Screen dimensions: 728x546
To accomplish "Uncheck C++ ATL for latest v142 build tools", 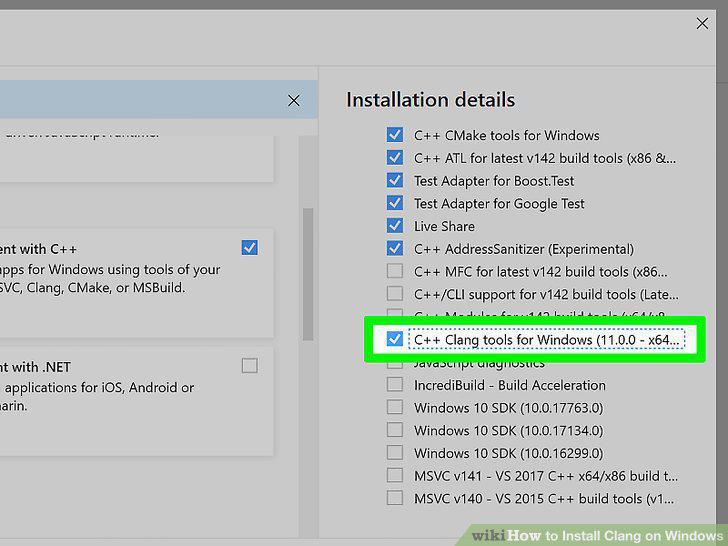I will 395,158.
